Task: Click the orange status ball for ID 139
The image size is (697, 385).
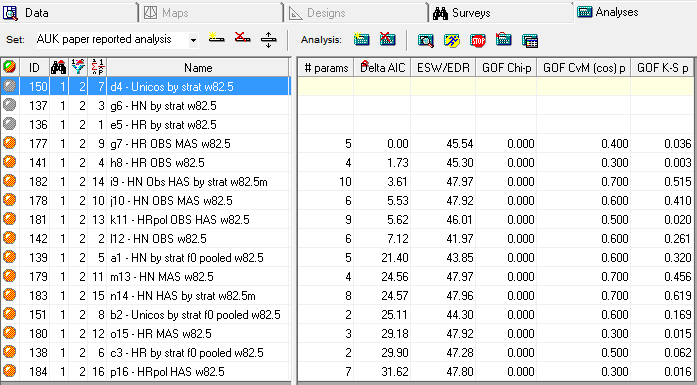Action: (9, 257)
